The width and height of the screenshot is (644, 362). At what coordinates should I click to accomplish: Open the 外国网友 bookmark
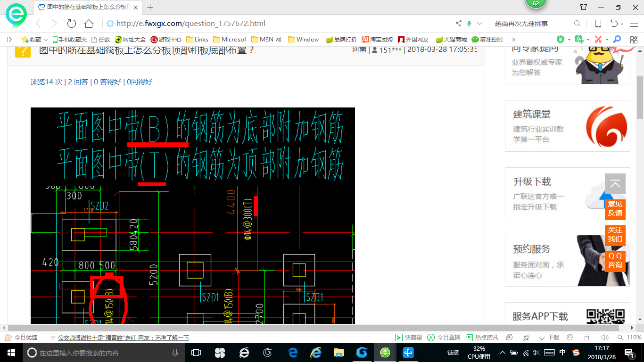pyautogui.click(x=413, y=40)
